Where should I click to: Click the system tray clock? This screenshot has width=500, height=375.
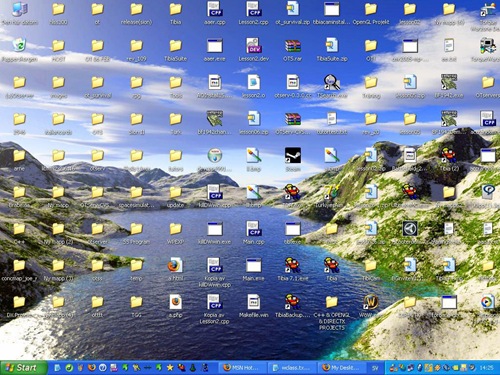pyautogui.click(x=486, y=368)
